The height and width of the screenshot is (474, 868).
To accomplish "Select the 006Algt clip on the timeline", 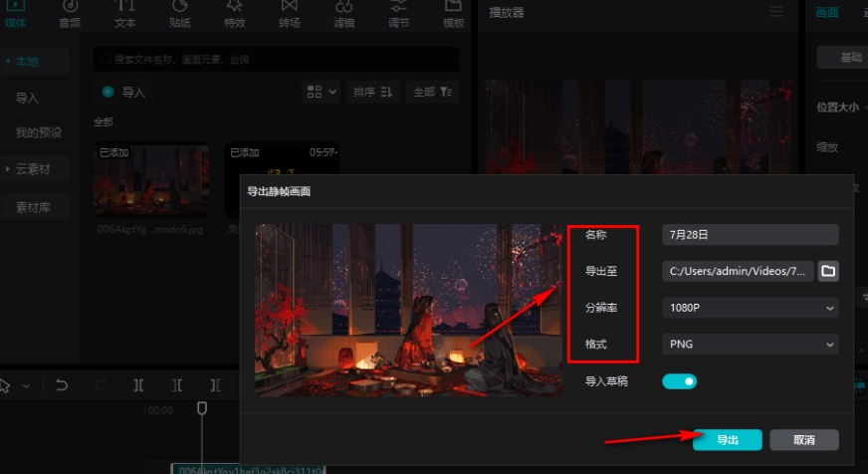I will pos(248,470).
